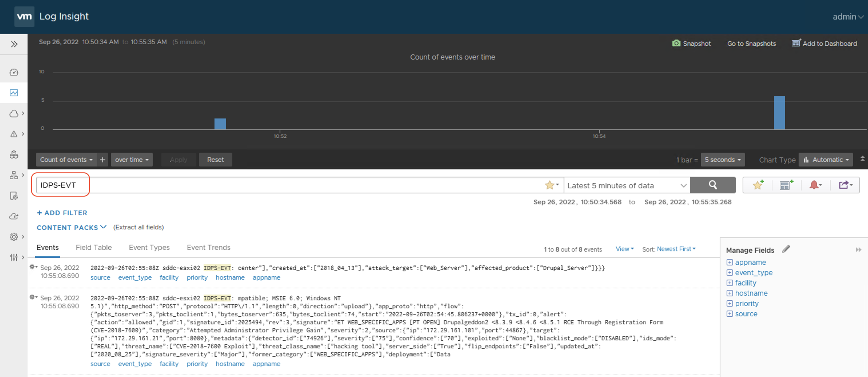Open the Alerts triangle icon in sidebar
The height and width of the screenshot is (377, 868).
(x=14, y=134)
